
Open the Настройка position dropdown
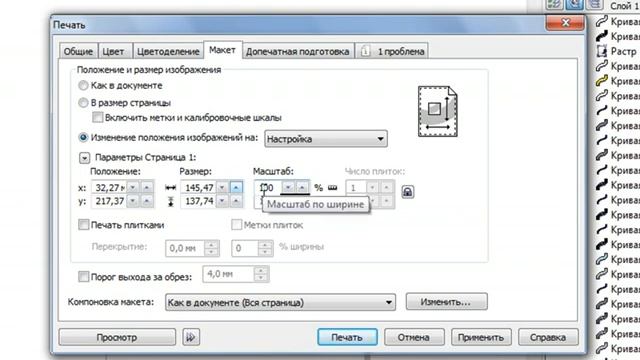(x=326, y=139)
